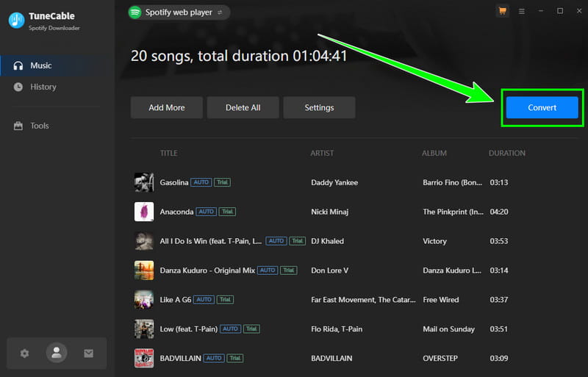The width and height of the screenshot is (588, 377).
Task: Click the Gasolina album thumbnail
Action: (x=144, y=182)
